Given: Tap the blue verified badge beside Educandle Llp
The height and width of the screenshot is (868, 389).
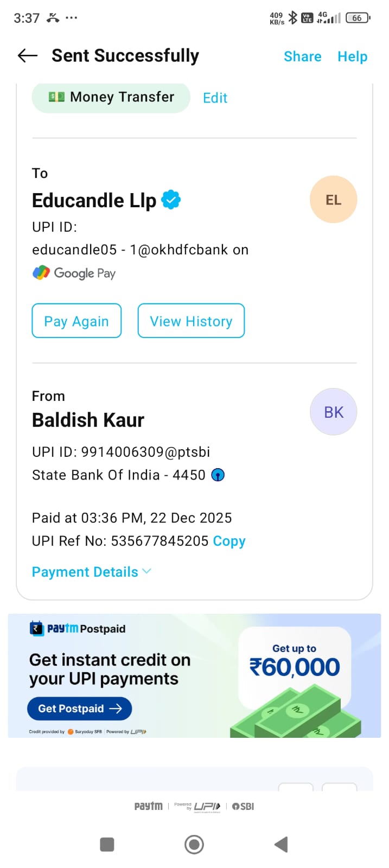Looking at the screenshot, I should pos(171,200).
